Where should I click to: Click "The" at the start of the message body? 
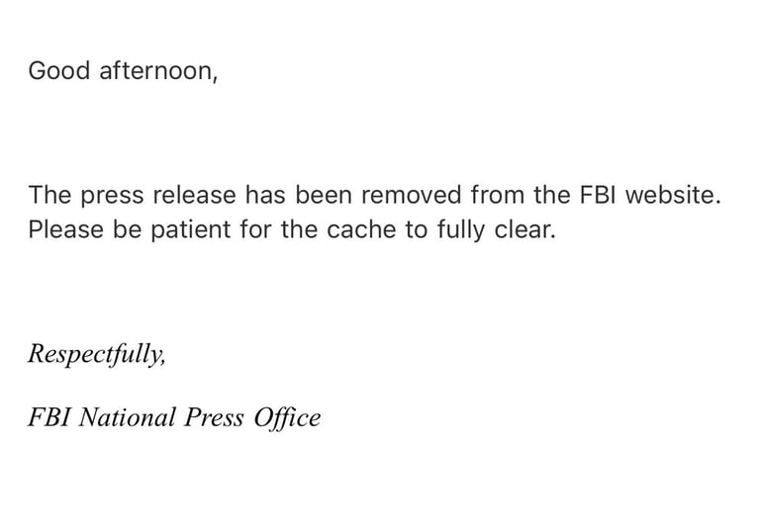click(x=48, y=194)
